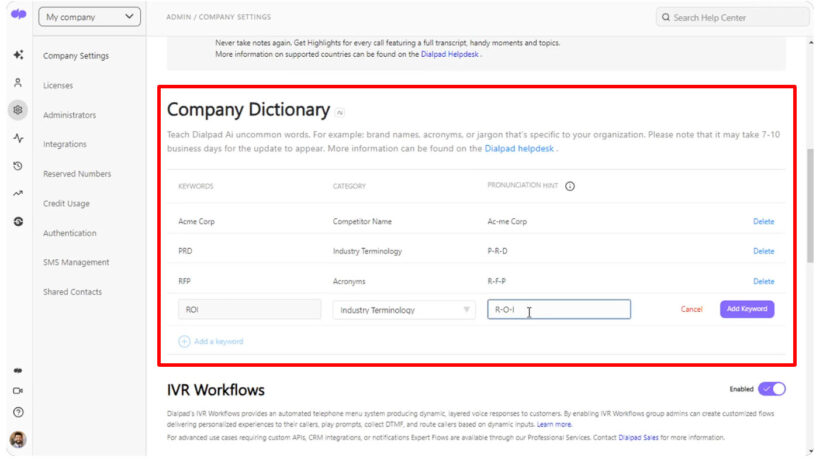This screenshot has width=830, height=461.
Task: Open the contacts person icon in sidebar
Action: 17,83
